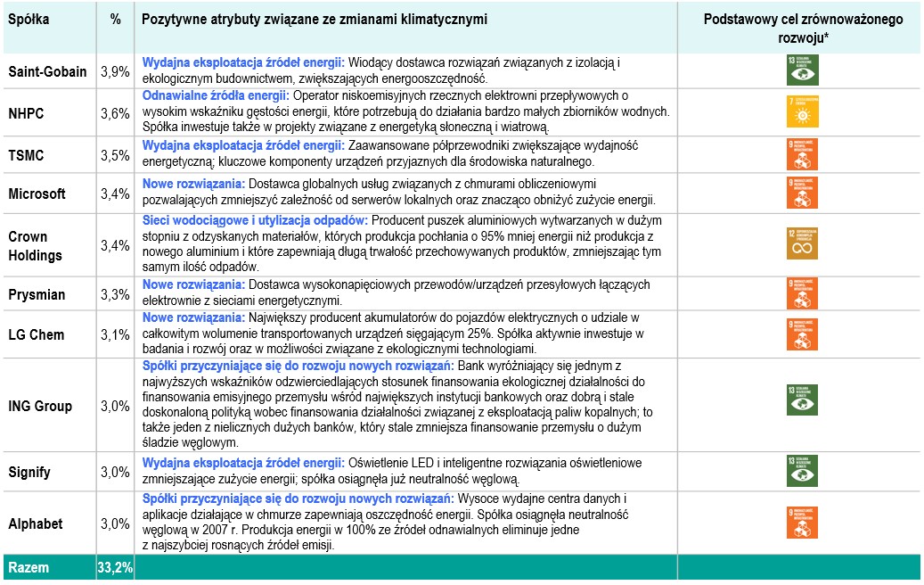Click the 3,5% value for TSMC
Screen dimensions: 924x585
(115, 156)
